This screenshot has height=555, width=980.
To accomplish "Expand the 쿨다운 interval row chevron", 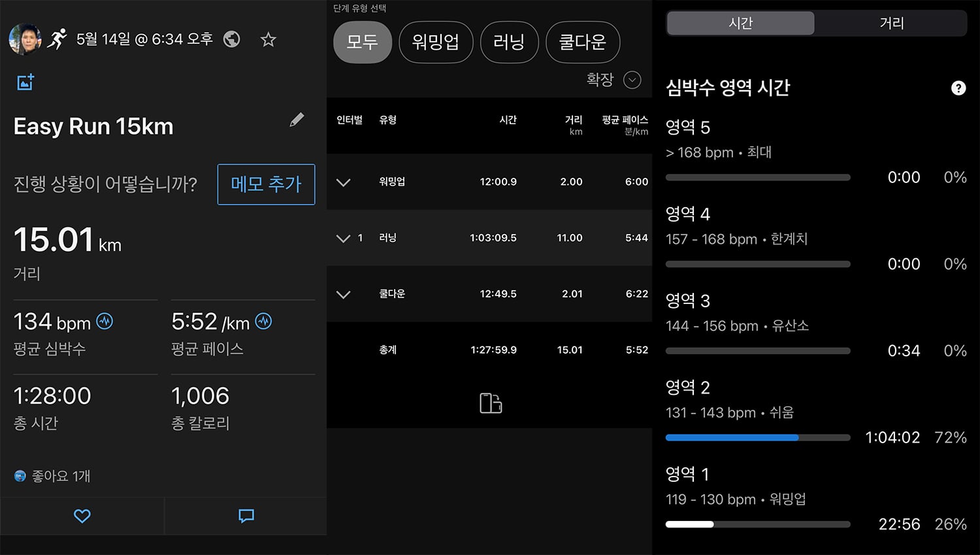I will 343,295.
